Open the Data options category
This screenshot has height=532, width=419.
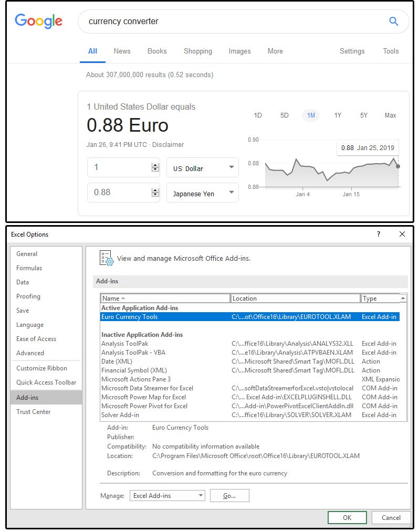point(46,282)
